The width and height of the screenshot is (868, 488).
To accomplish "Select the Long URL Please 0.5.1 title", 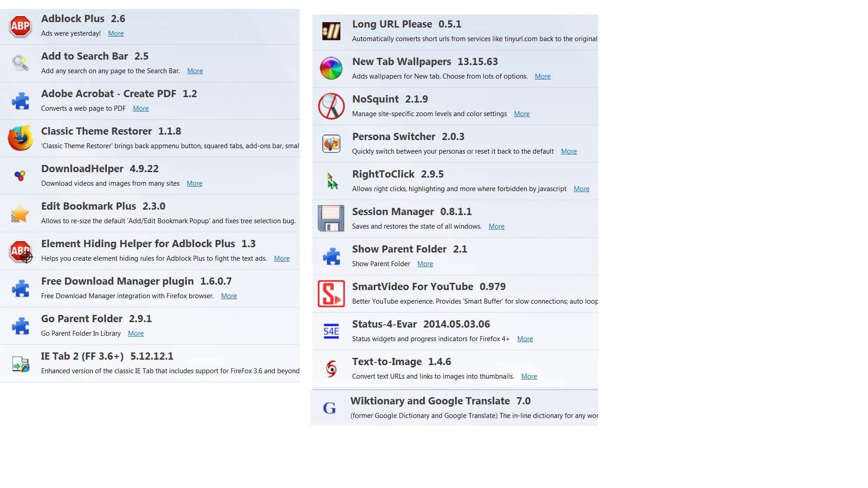I will coord(407,24).
